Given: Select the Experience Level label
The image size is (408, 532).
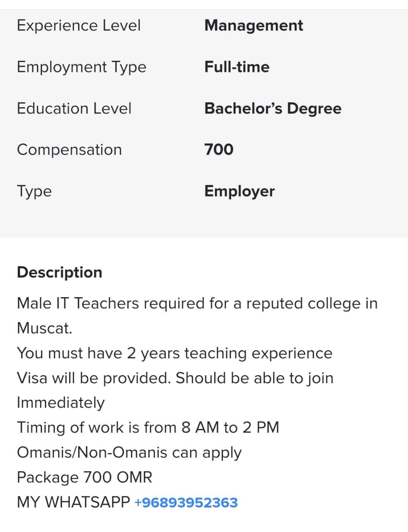Looking at the screenshot, I should click(79, 26).
